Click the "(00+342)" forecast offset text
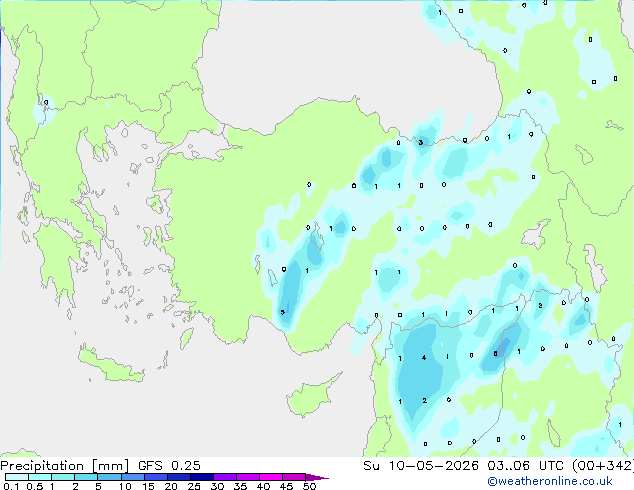 (x=602, y=466)
